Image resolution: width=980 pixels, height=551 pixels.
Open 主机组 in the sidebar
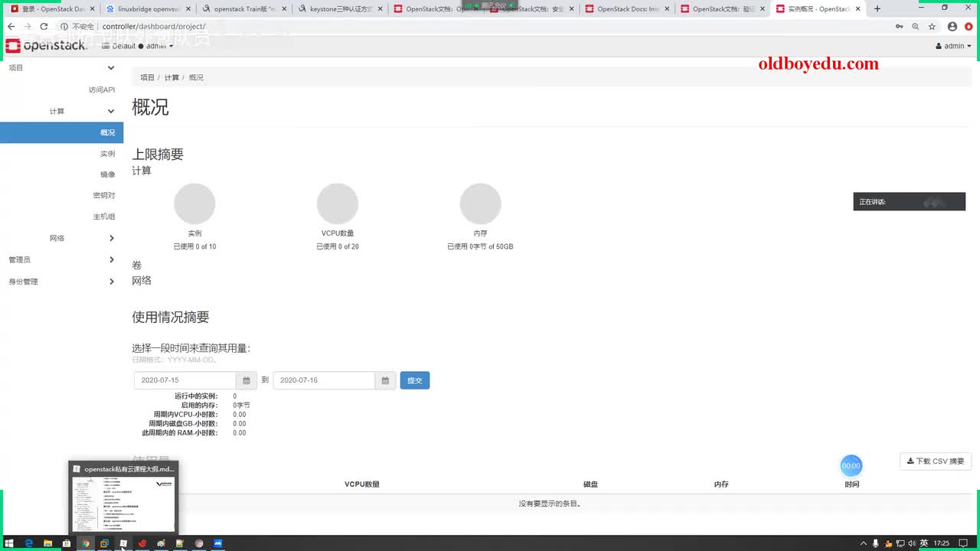pos(104,217)
